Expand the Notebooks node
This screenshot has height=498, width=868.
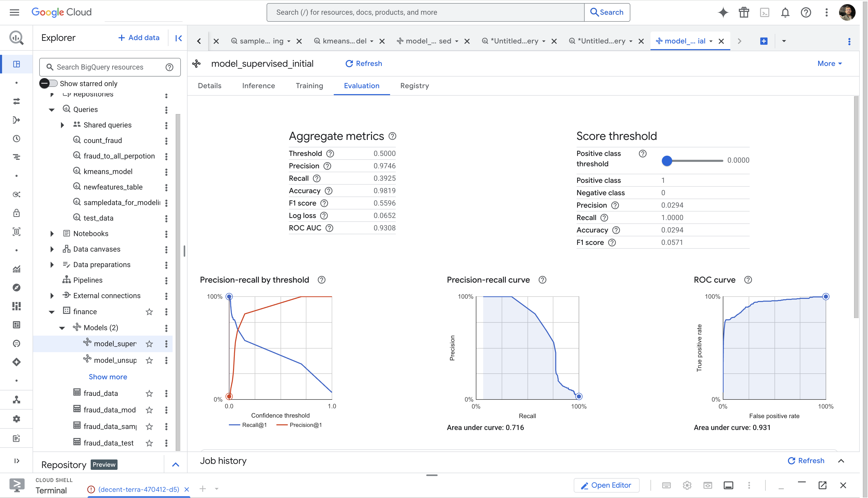[52, 234]
